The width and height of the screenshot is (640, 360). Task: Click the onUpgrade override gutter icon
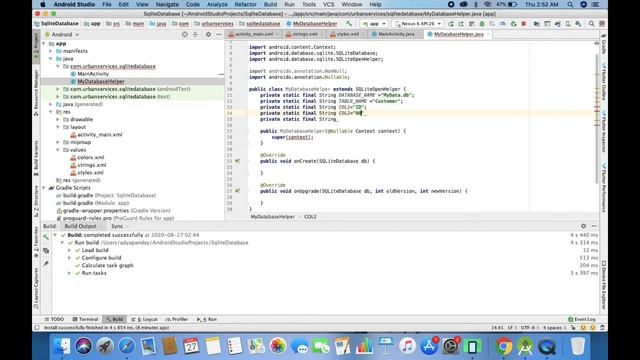(x=238, y=191)
